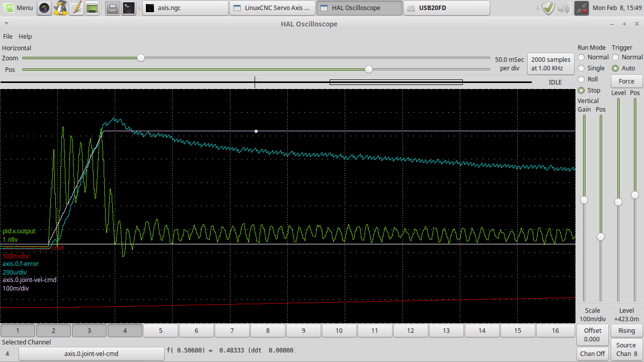Viewport: 644px width, 362px height.
Task: Click the Rising trigger edge button
Action: [x=626, y=330]
